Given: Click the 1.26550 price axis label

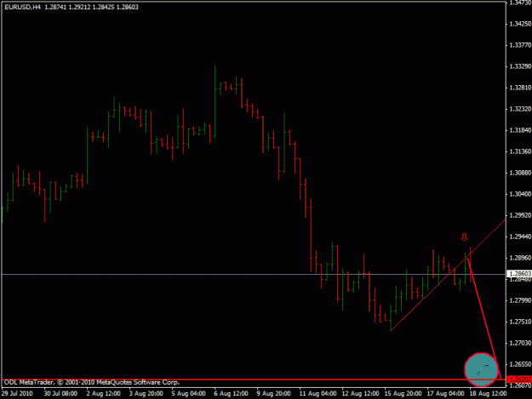Looking at the screenshot, I should click(x=520, y=364).
